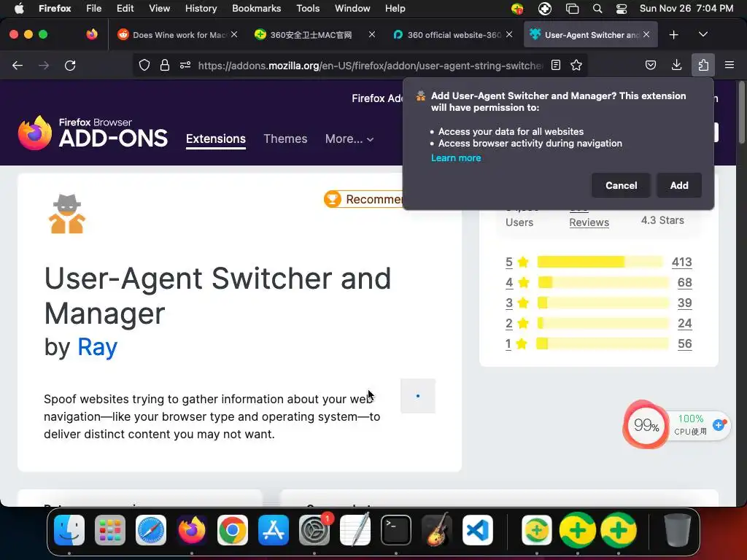747x560 pixels.
Task: Go back to previous page
Action: pyautogui.click(x=18, y=65)
